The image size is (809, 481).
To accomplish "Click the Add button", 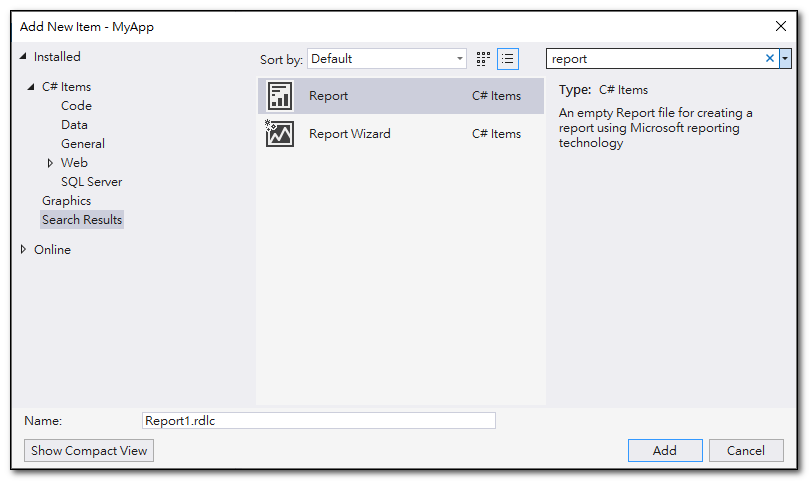I will [x=664, y=451].
